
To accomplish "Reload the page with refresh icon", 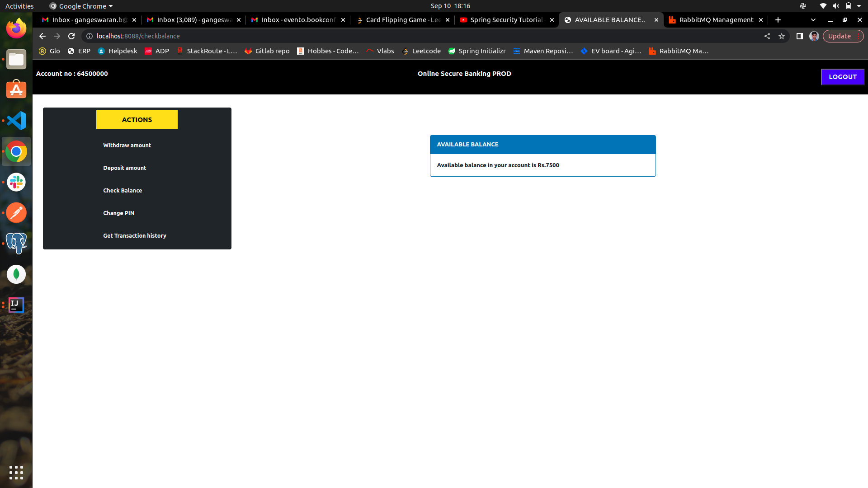I will click(x=71, y=36).
